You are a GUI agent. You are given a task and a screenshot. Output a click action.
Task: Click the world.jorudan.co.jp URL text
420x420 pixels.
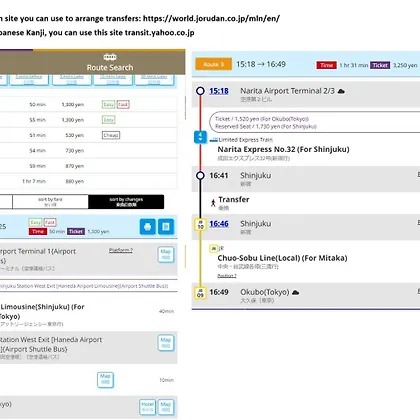[211, 18]
